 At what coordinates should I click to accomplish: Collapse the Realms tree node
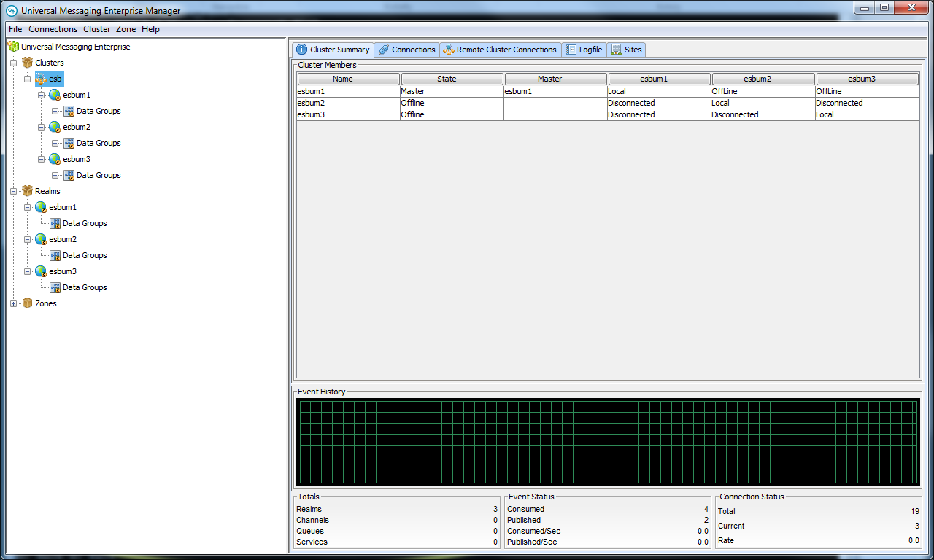(14, 191)
